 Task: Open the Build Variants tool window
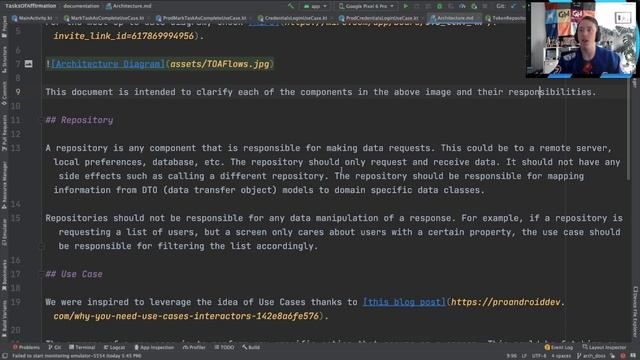(4, 320)
